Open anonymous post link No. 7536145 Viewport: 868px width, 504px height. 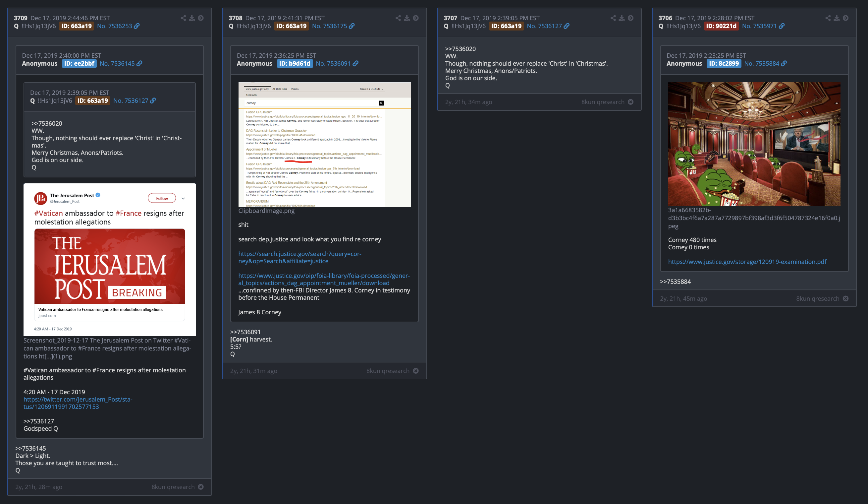[117, 63]
